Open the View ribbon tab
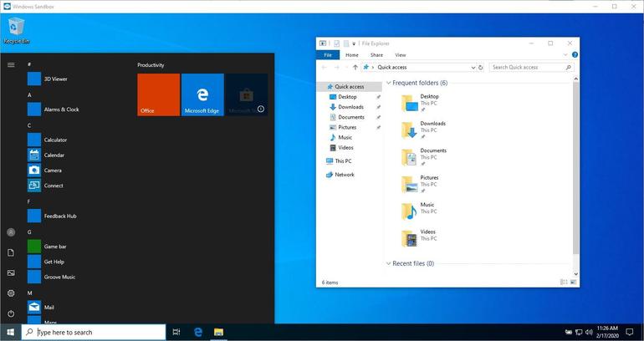644x341 pixels. [401, 55]
